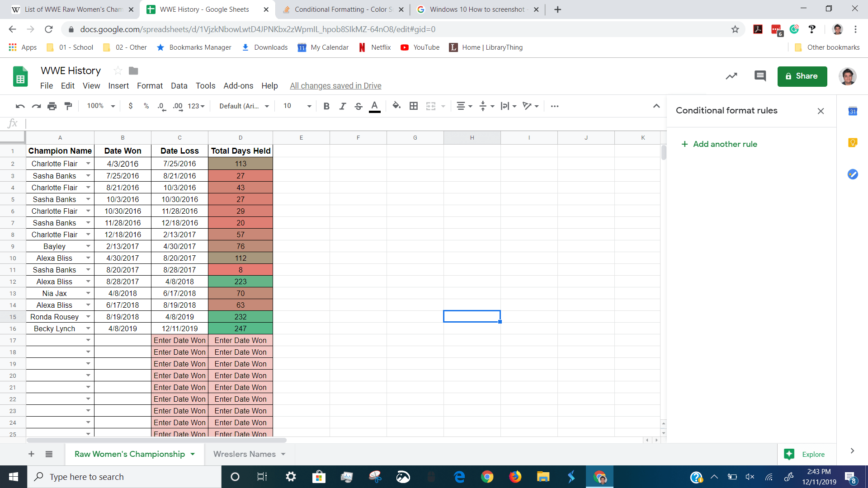Open the Champion Name dropdown in row 17
The image size is (868, 488).
pos(88,340)
